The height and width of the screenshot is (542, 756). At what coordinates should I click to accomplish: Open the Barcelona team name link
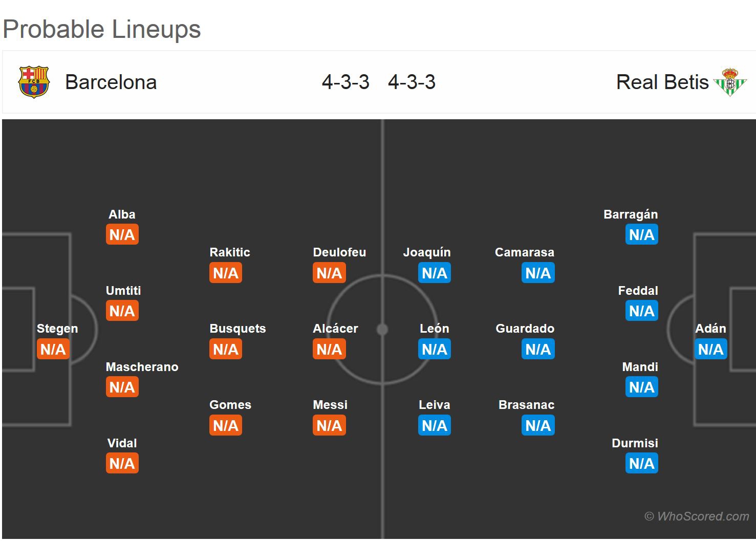tap(111, 82)
